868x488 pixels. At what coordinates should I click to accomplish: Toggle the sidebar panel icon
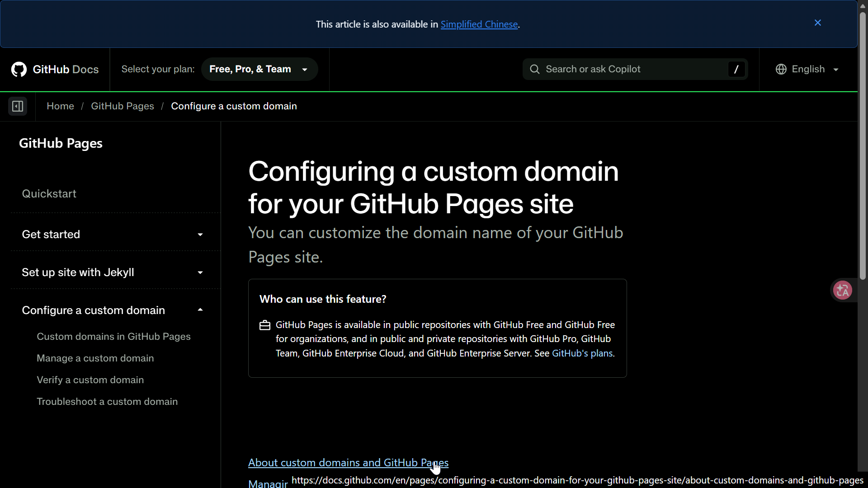point(18,106)
